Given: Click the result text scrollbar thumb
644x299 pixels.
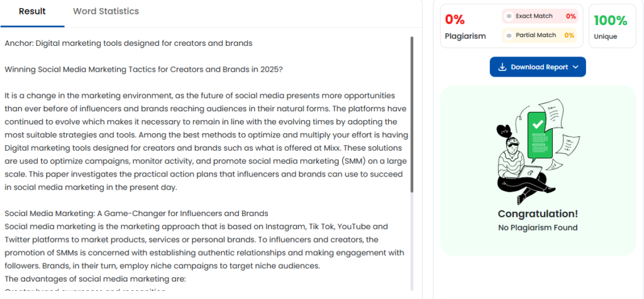Looking at the screenshot, I should 411,115.
